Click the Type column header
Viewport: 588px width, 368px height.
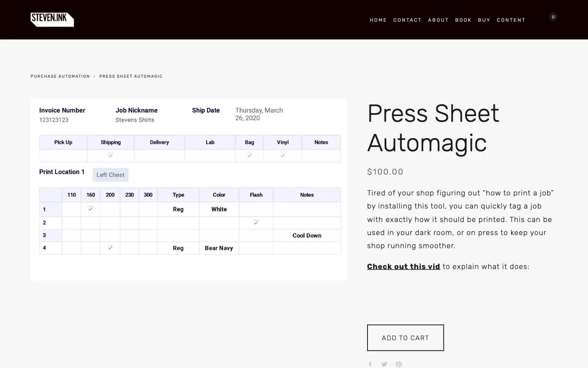178,195
